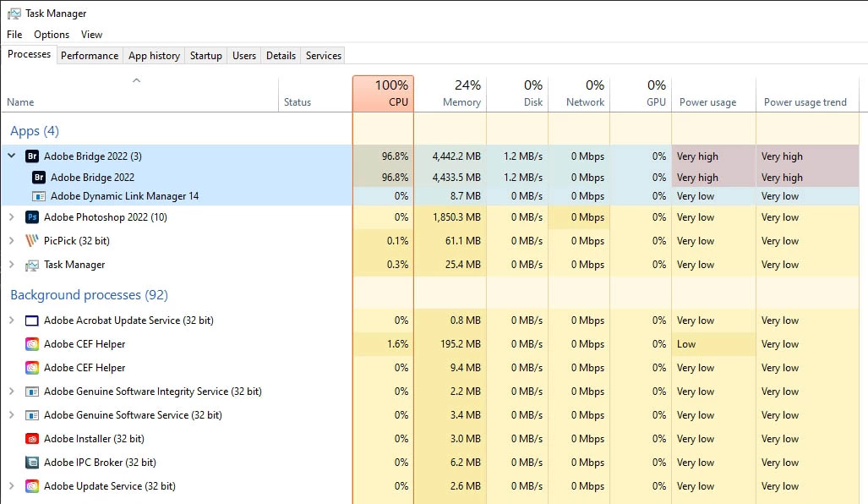Open the File menu
Screen dimensions: 868x504
click(14, 35)
